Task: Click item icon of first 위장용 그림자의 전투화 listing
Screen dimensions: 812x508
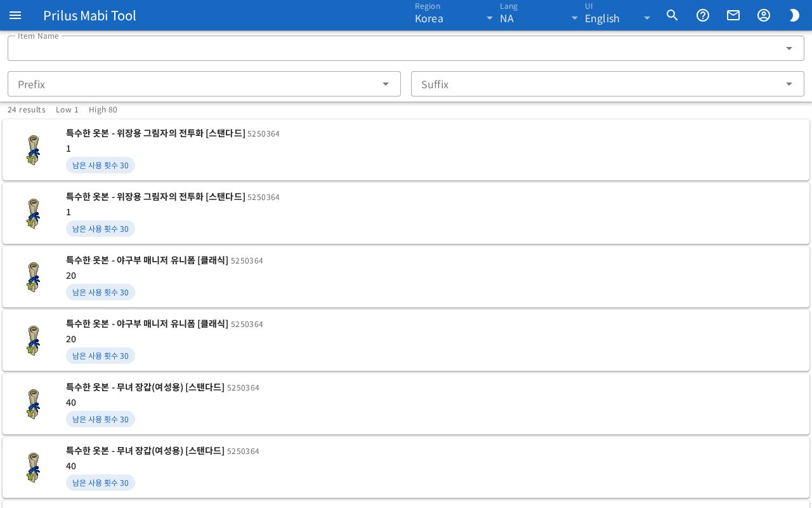Action: [33, 150]
